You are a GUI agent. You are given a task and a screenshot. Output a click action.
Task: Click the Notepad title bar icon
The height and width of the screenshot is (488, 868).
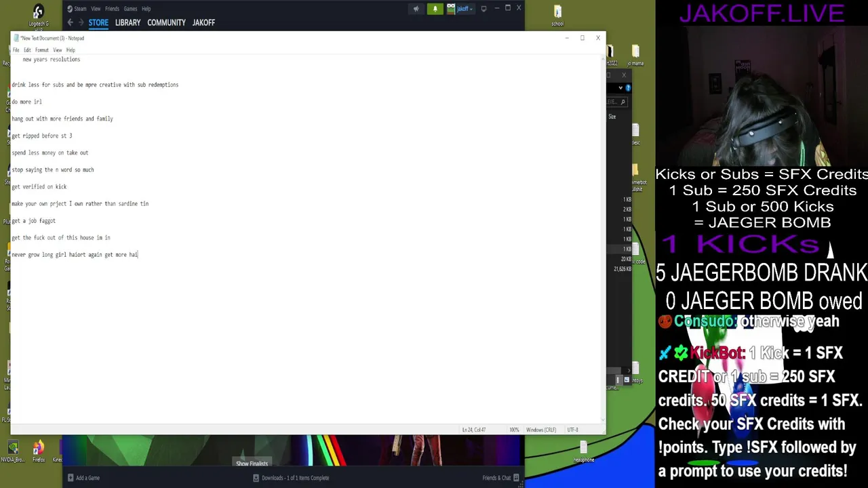(x=16, y=38)
